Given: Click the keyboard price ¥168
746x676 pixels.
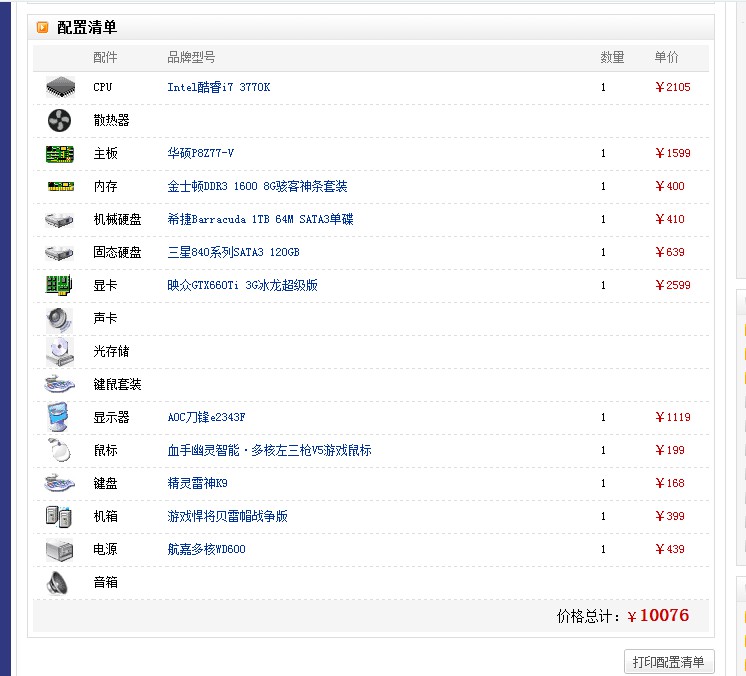Looking at the screenshot, I should pyautogui.click(x=670, y=483).
